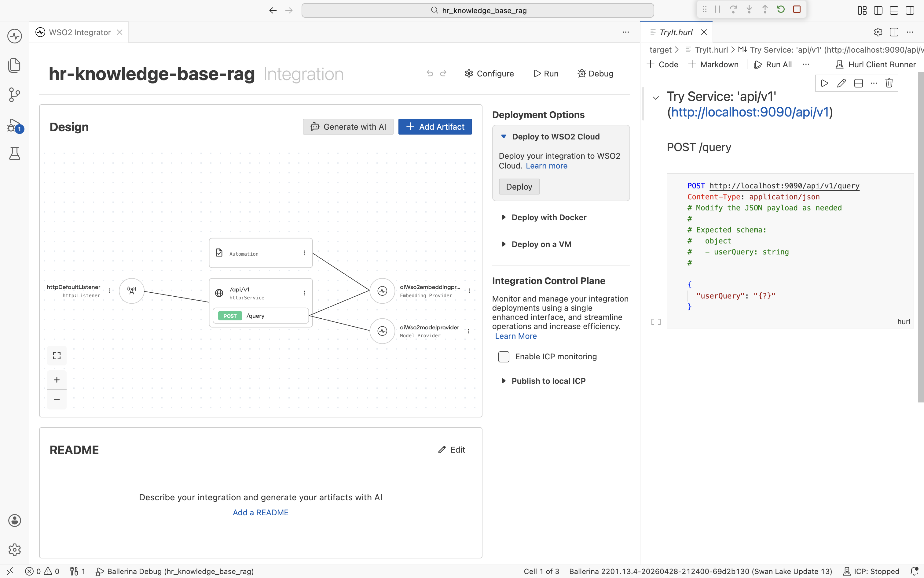924x578 pixels.
Task: Select Hurl Client Runner kernel
Action: point(875,64)
